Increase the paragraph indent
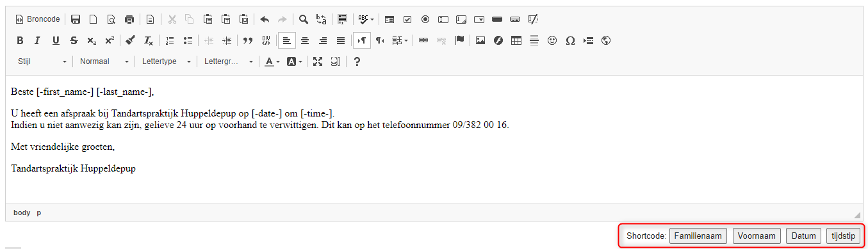Image resolution: width=868 pixels, height=249 pixels. [227, 40]
